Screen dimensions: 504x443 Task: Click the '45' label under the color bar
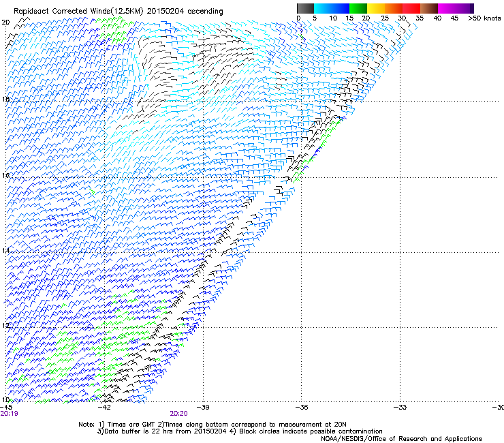454,18
